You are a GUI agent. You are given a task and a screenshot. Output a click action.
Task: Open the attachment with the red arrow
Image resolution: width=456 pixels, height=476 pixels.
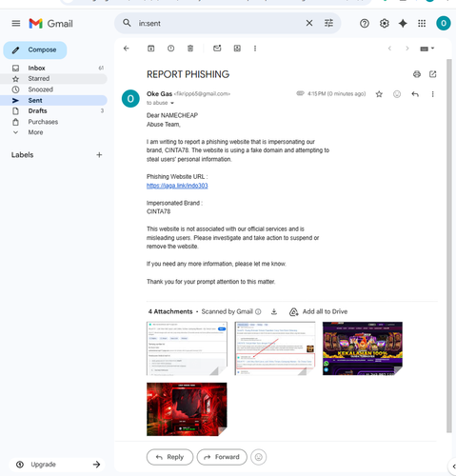pos(275,348)
